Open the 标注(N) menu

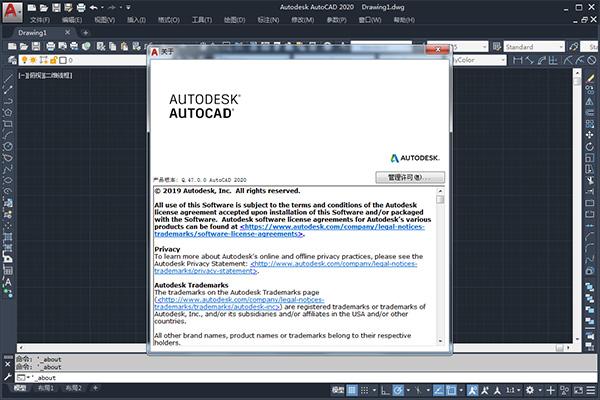tap(268, 20)
